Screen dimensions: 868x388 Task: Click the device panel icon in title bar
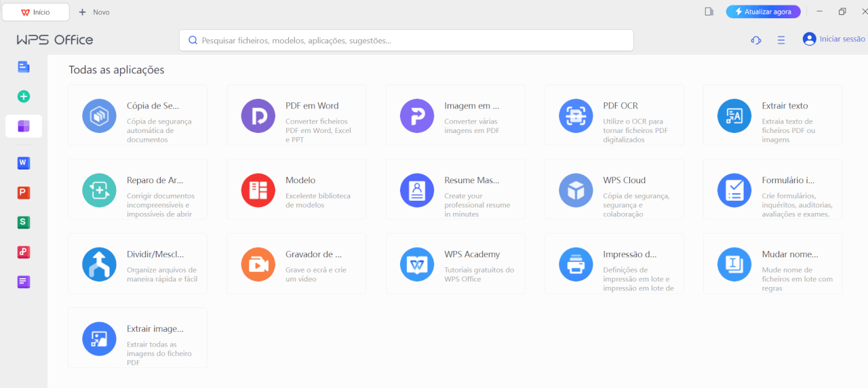tap(709, 12)
